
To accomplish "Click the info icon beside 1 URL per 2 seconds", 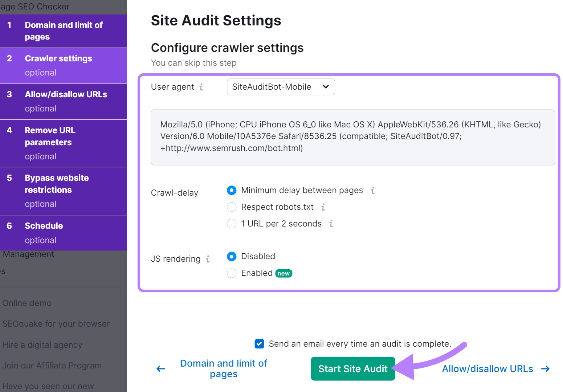I will coord(330,224).
